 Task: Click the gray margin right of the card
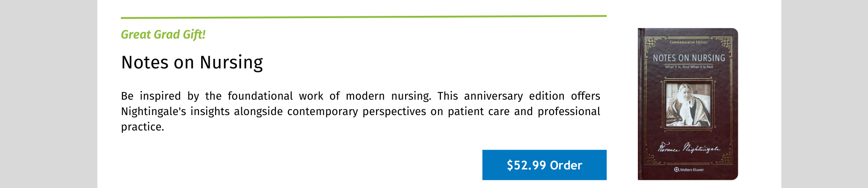point(825,94)
